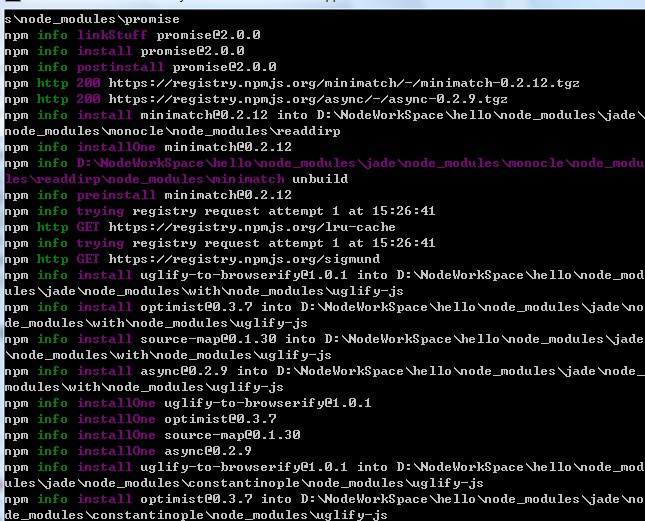Screen dimensions: 645x521
Task: Click the minimatch-0.2.12.tgz registry URL
Action: 344,83
